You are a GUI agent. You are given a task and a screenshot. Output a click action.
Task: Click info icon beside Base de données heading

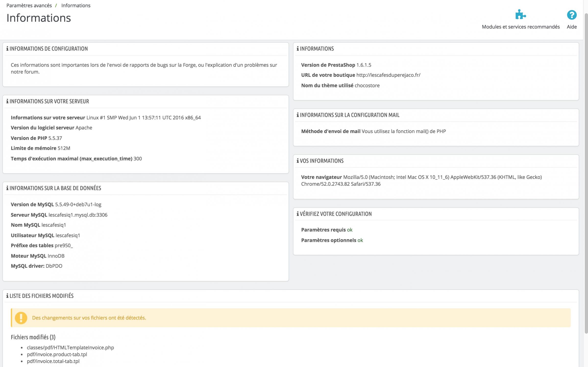(x=7, y=188)
